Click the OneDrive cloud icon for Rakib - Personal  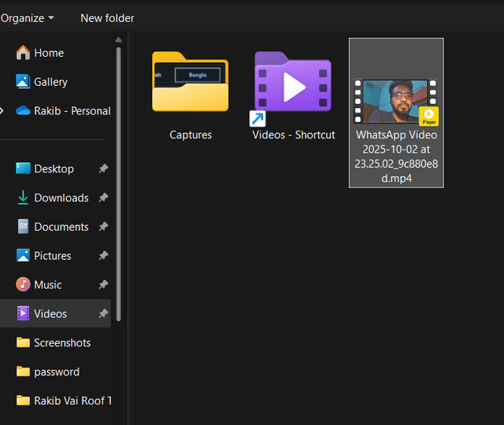(23, 111)
